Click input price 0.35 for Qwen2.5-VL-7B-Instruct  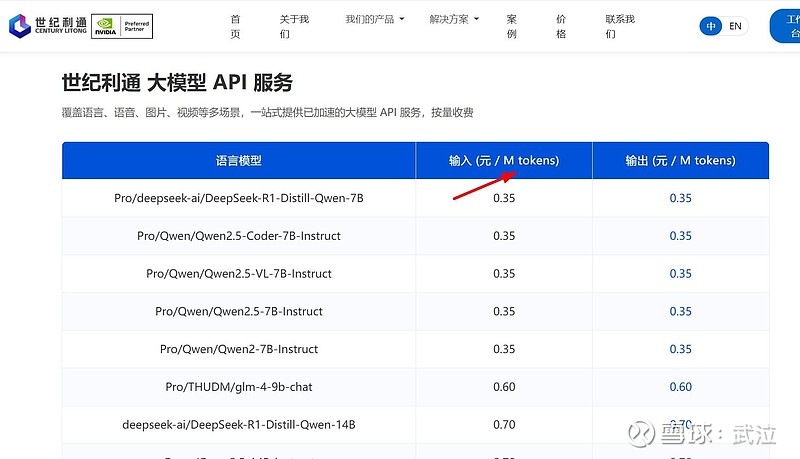[504, 273]
